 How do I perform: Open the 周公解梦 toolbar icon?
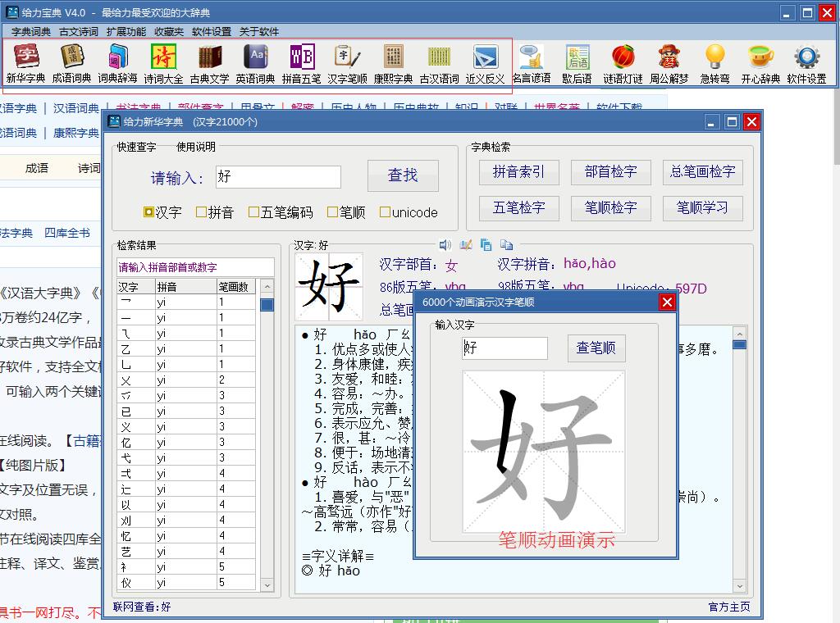click(x=669, y=64)
